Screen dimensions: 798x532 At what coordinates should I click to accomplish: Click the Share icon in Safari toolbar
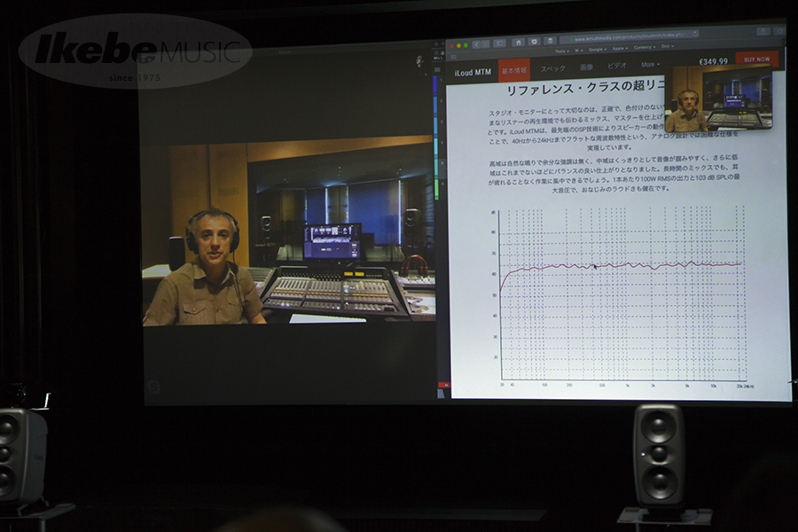click(763, 31)
